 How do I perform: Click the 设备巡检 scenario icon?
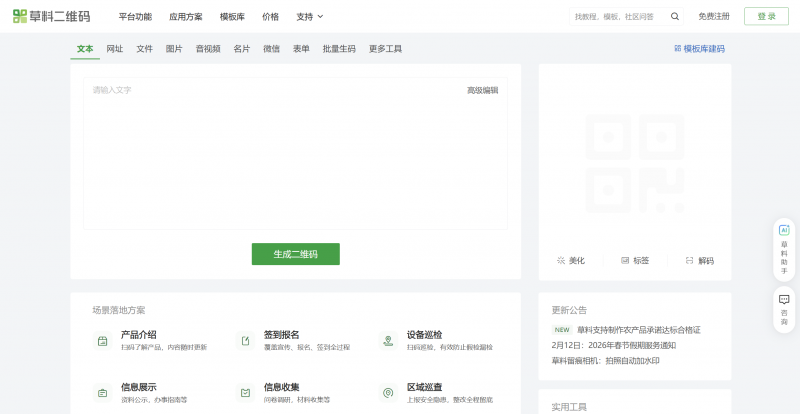(x=388, y=341)
